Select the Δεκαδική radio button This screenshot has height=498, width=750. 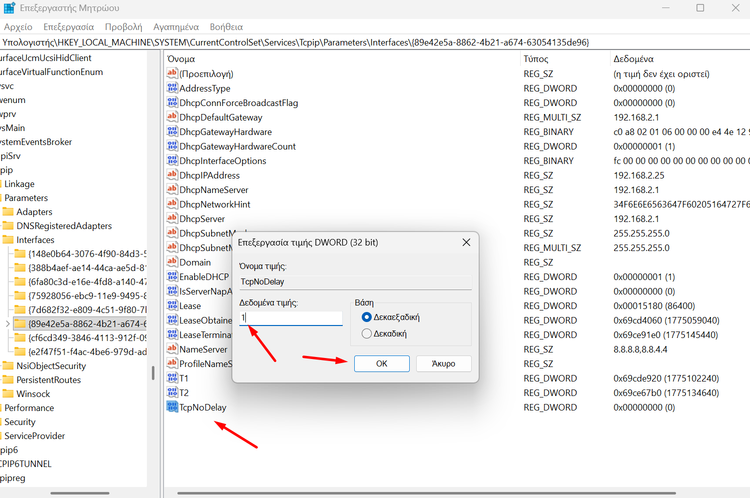point(366,333)
